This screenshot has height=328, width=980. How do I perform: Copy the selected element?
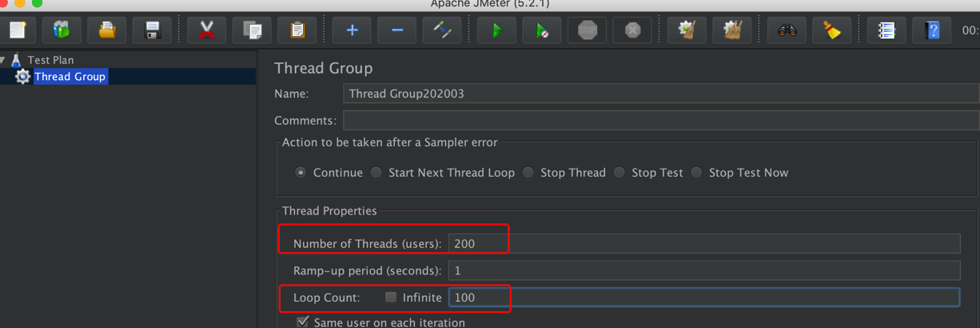click(x=252, y=30)
